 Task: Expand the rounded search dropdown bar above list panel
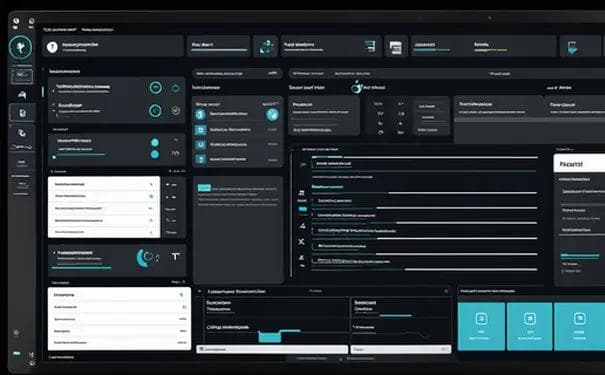tap(237, 73)
